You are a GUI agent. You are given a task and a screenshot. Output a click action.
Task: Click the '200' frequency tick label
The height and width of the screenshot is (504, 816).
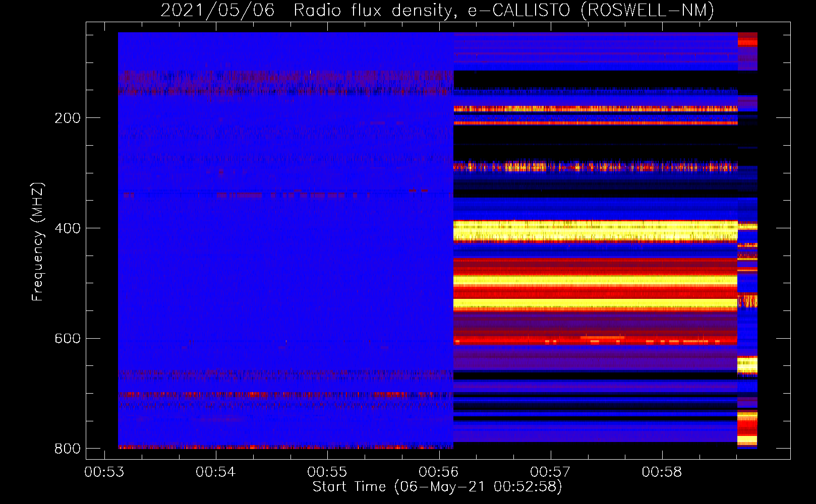(x=68, y=118)
